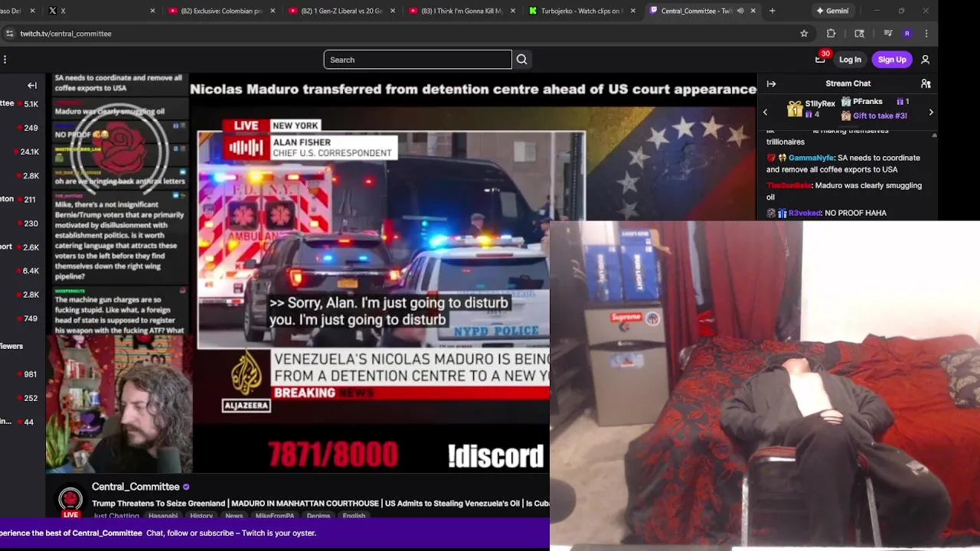Select sidebar channel with 6.4K viewers
The height and width of the screenshot is (551, 980).
[23, 271]
